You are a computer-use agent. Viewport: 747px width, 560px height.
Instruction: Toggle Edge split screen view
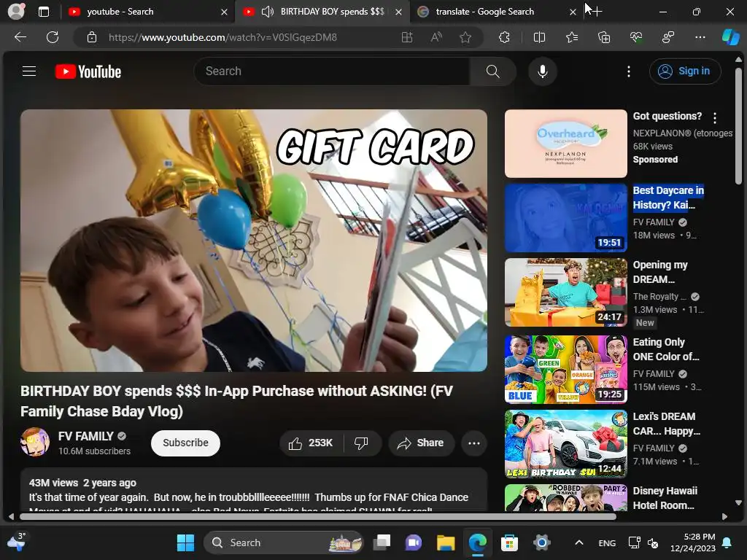point(539,37)
